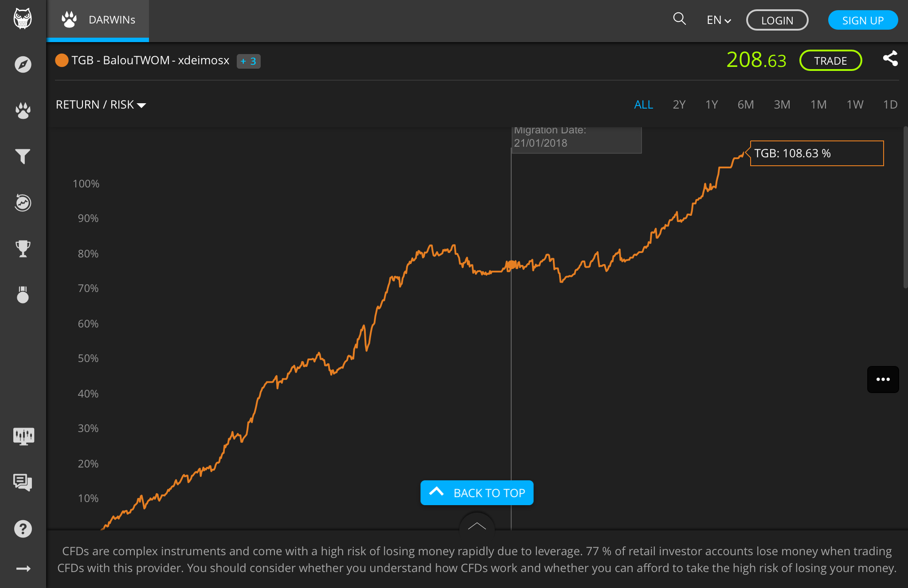This screenshot has width=908, height=588.
Task: Open the paw DARWINs sidebar icon
Action: tap(23, 110)
